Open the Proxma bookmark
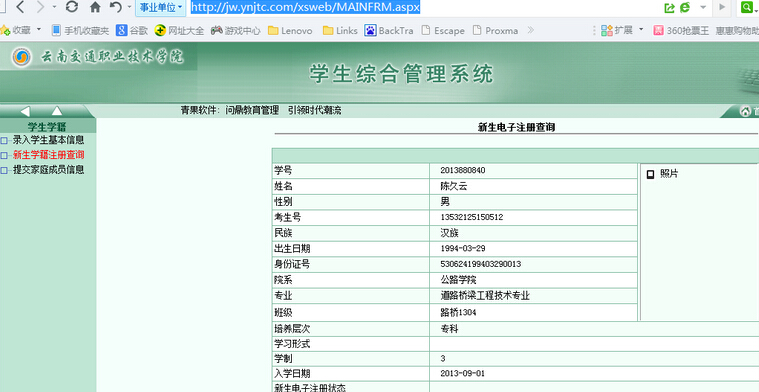The height and width of the screenshot is (392, 759). pyautogui.click(x=495, y=30)
